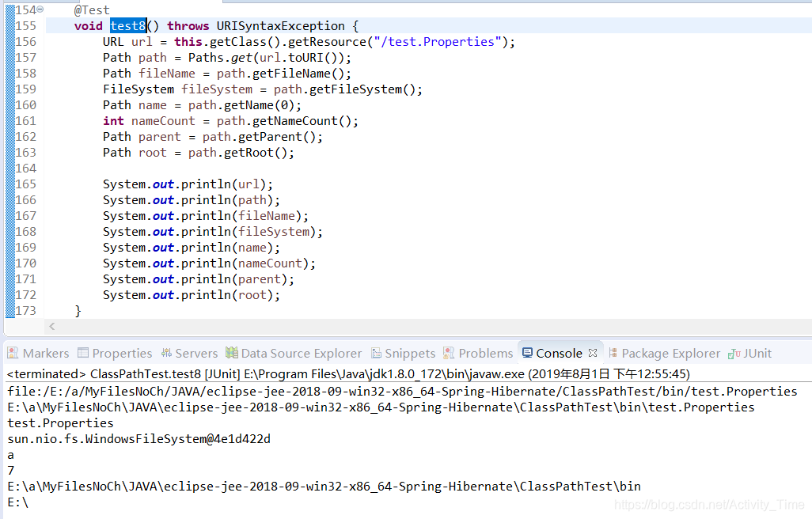The width and height of the screenshot is (812, 519).
Task: Click getRoot() call on line 163
Action: (256, 153)
